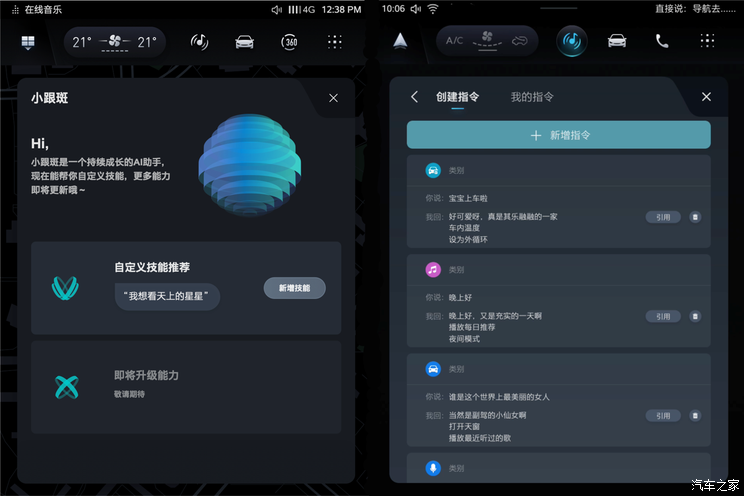
Task: Tap the 自定义技能推荐 V-shaped logo icon
Action: [65, 288]
